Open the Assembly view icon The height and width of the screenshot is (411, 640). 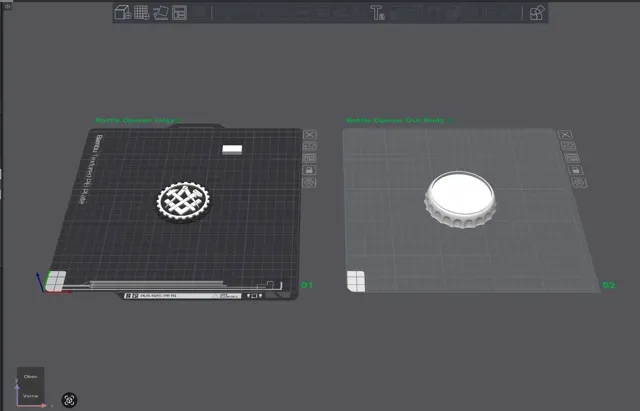click(537, 13)
